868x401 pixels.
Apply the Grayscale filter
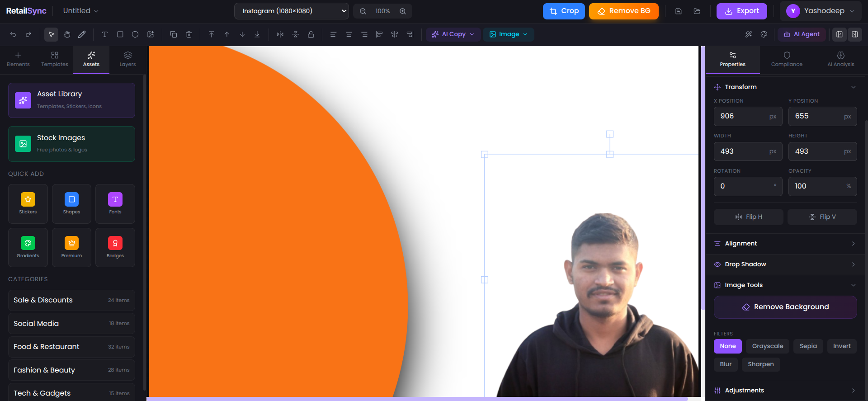[x=768, y=346]
